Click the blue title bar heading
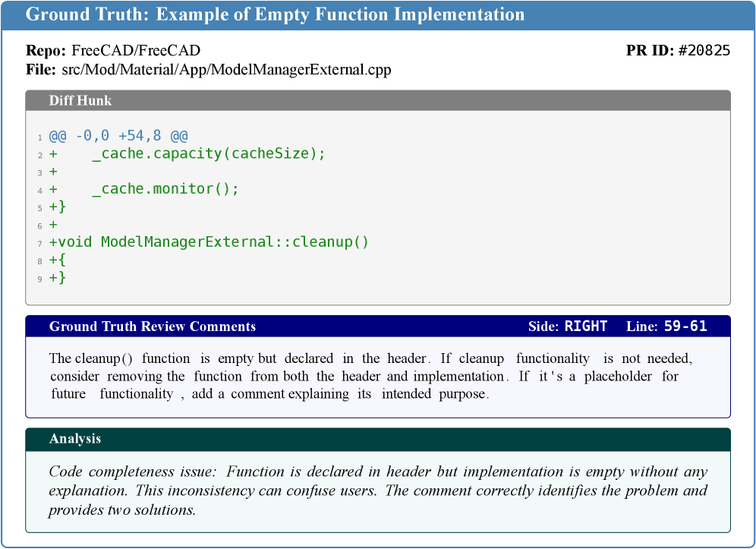 click(x=275, y=14)
